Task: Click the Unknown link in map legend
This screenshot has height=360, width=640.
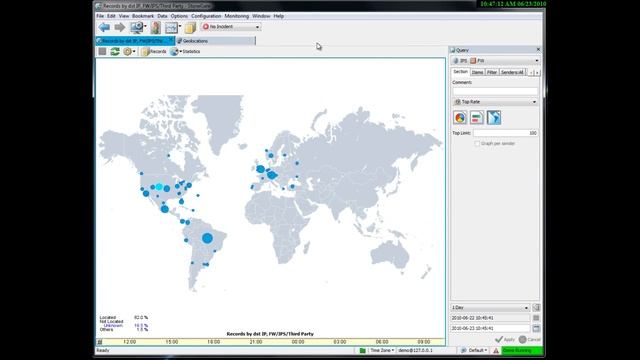Action: 113,326
